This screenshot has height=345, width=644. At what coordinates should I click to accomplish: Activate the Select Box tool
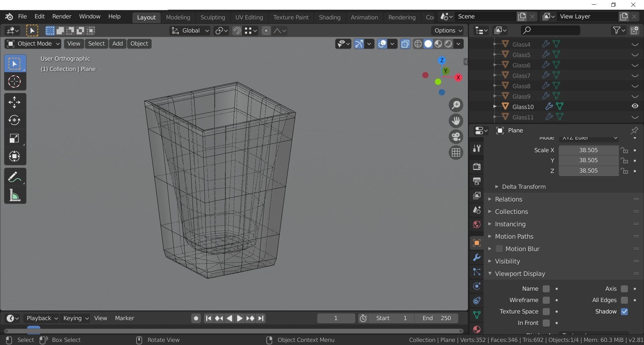coord(14,64)
